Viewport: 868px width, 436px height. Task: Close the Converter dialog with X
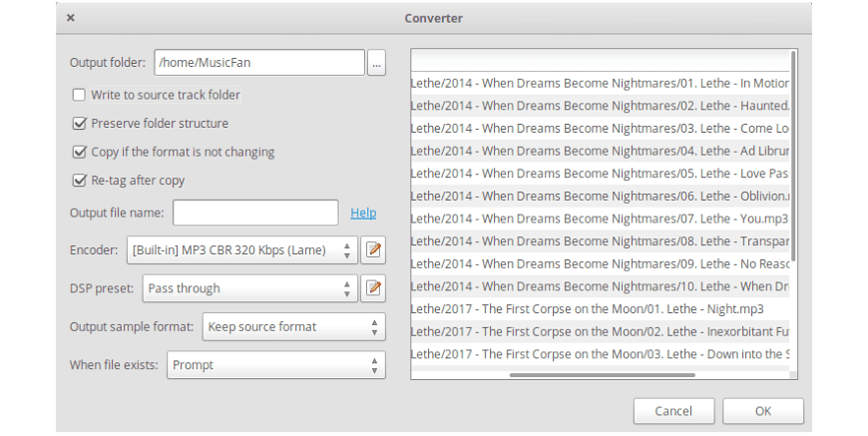tap(70, 18)
